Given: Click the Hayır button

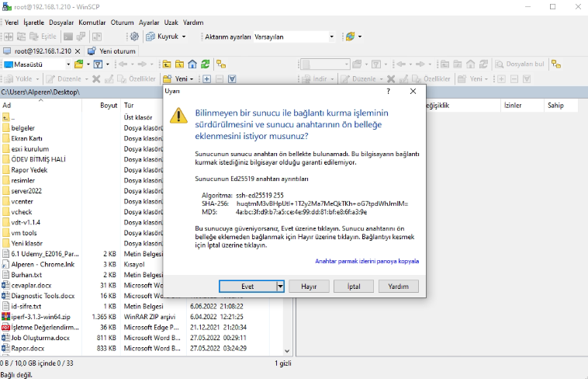Looking at the screenshot, I should point(309,287).
